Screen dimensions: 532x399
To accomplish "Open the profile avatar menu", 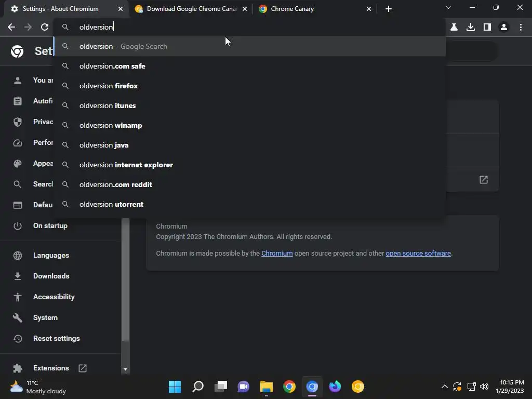I will (x=504, y=27).
